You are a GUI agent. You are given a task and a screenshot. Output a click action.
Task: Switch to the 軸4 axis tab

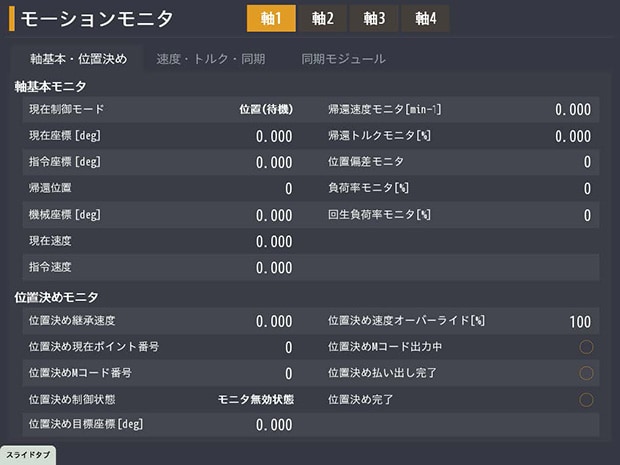tap(425, 19)
